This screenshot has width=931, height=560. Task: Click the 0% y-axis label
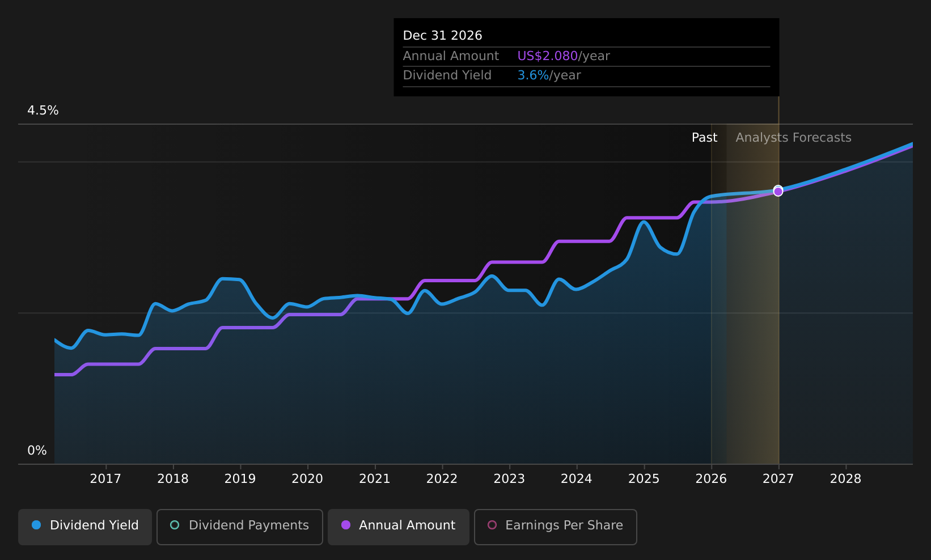point(37,451)
